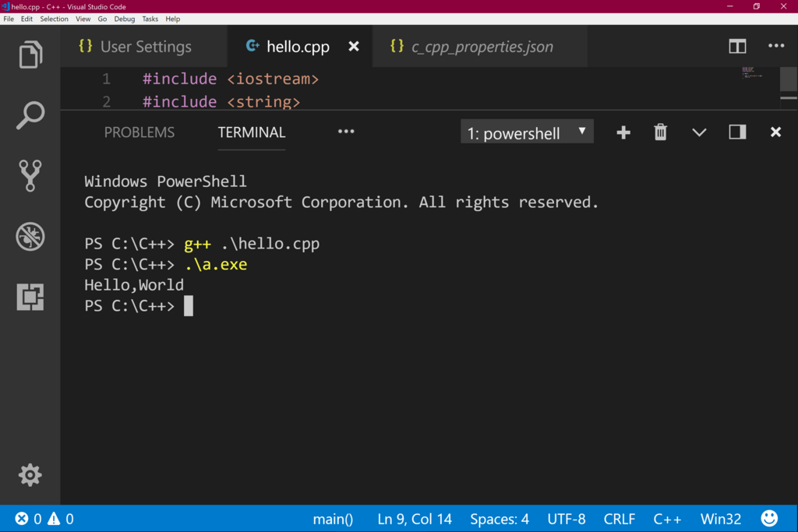Click Ln 9, Col 14 in status bar
The image size is (798, 532).
(415, 519)
